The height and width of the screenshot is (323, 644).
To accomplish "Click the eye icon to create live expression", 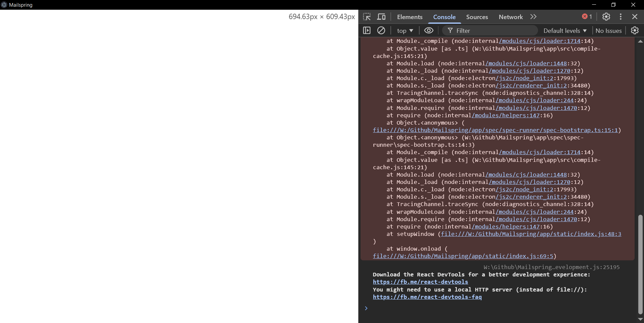I will pos(429,30).
